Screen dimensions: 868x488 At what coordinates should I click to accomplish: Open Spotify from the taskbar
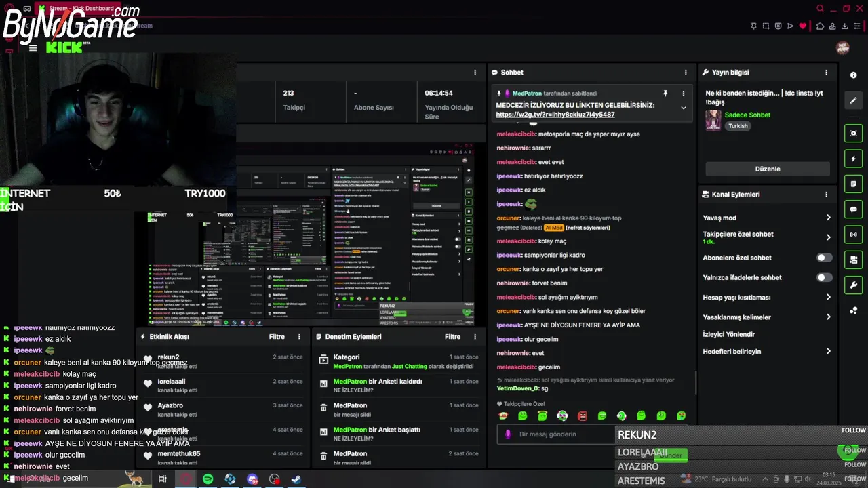208,479
